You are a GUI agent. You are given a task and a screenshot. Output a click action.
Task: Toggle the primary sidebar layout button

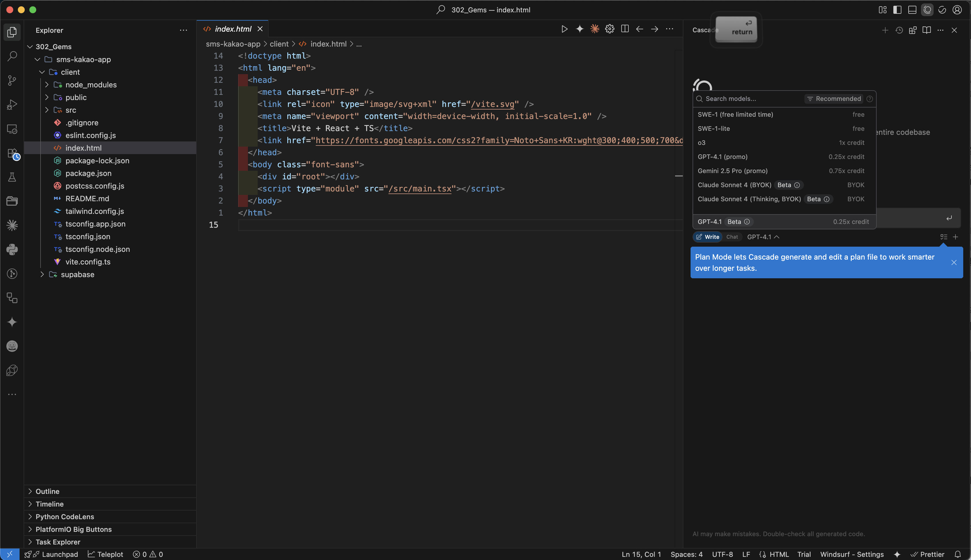pyautogui.click(x=897, y=10)
